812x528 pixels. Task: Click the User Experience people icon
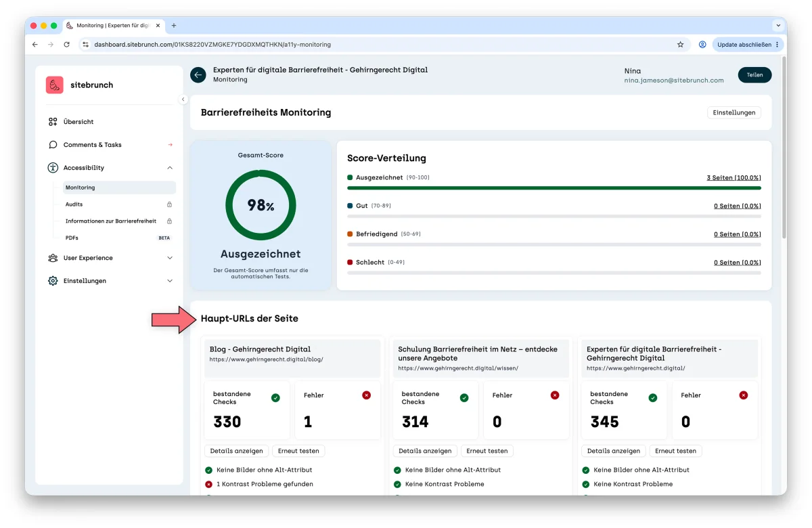click(x=53, y=258)
